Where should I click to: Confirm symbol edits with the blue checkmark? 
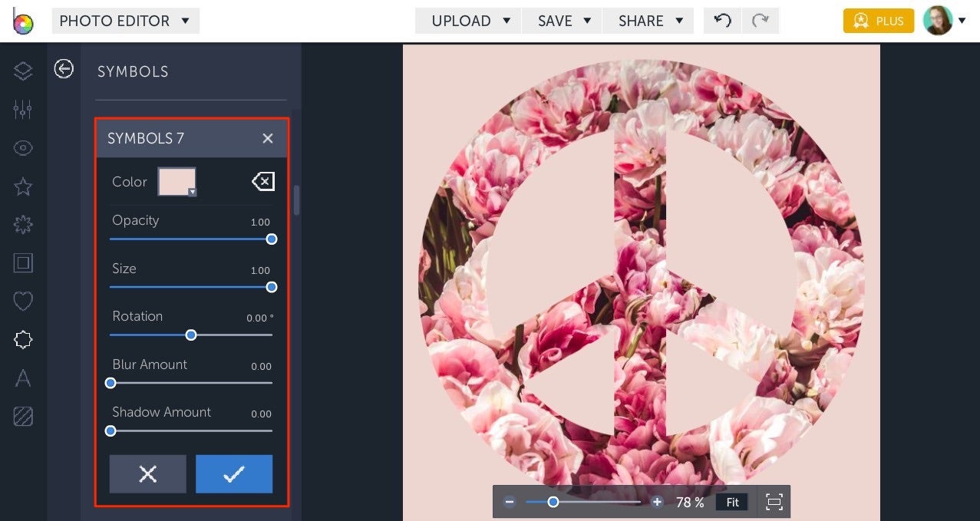234,474
